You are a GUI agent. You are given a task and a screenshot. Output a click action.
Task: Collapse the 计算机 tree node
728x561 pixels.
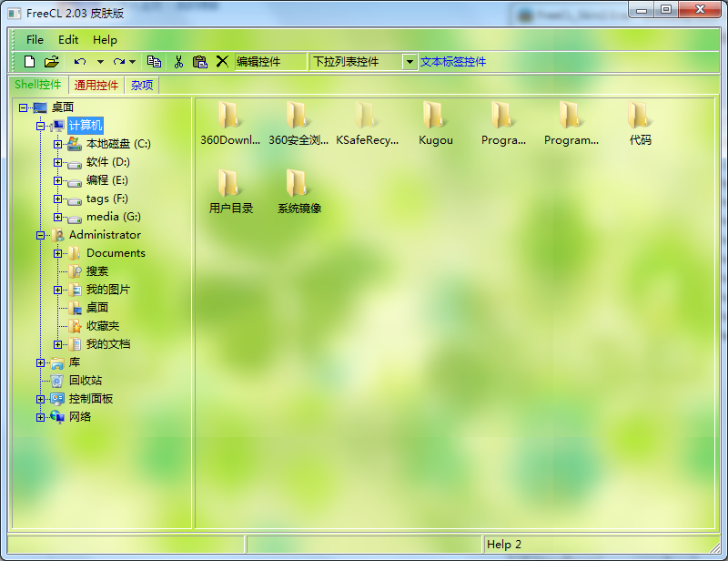tap(40, 126)
